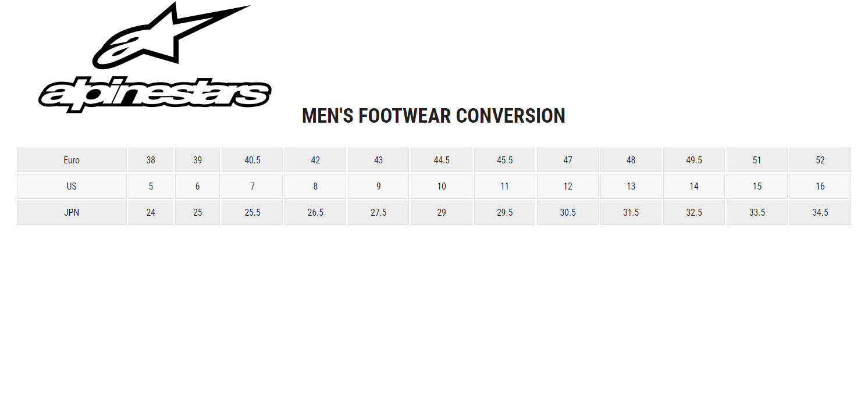Viewport: 868px width, 407px height.
Task: Click US size 9 cell
Action: (379, 186)
